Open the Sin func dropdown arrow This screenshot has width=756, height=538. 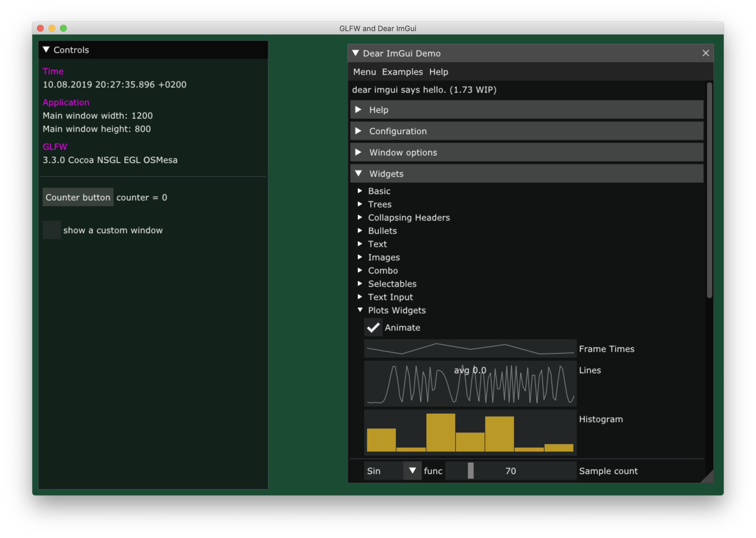point(412,471)
